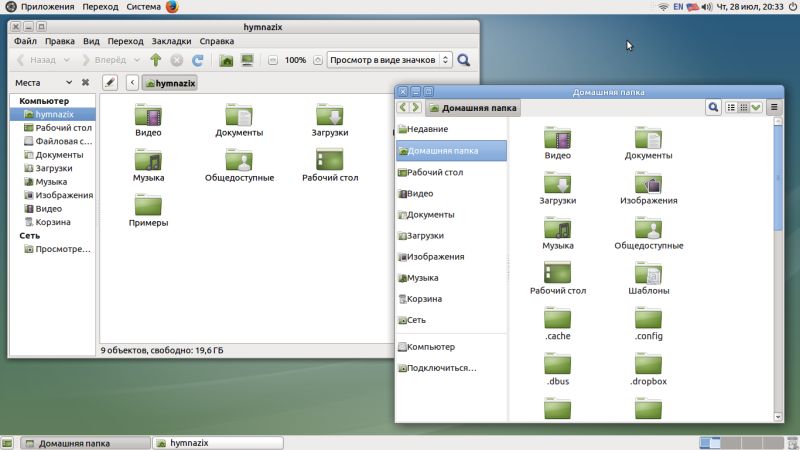Screen dimensions: 800x450
Task: Zoom in using the plus icon
Action: pos(317,60)
